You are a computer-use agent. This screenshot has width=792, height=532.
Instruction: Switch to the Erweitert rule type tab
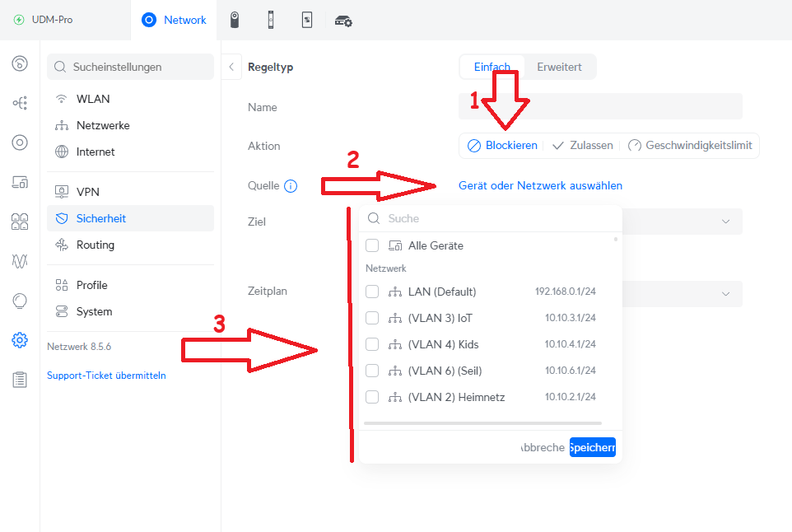pyautogui.click(x=559, y=67)
